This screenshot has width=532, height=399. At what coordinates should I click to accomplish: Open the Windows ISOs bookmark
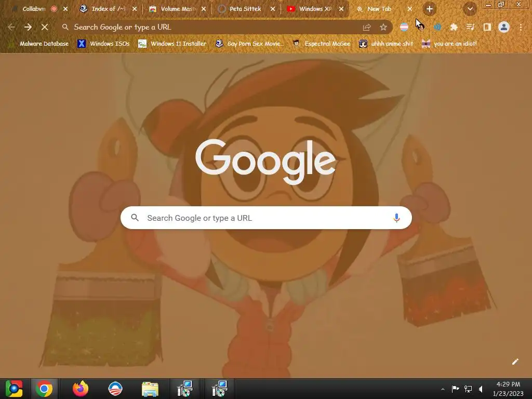(103, 44)
